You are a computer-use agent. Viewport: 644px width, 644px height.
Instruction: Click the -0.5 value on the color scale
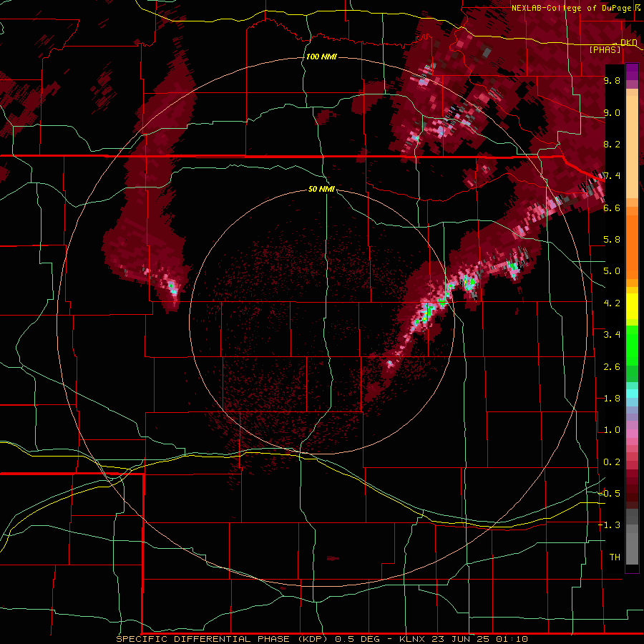[x=610, y=494]
